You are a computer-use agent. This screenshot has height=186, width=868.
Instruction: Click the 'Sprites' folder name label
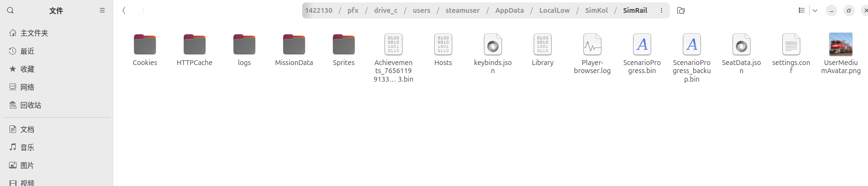[x=344, y=63]
